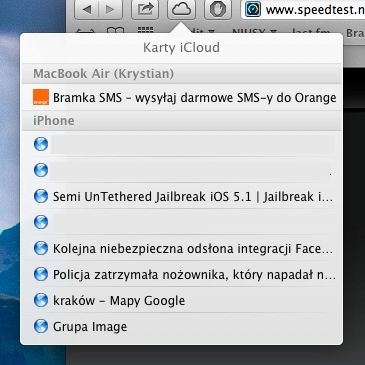Click the Karty iCloud popover title
The height and width of the screenshot is (365, 365).
point(181,48)
